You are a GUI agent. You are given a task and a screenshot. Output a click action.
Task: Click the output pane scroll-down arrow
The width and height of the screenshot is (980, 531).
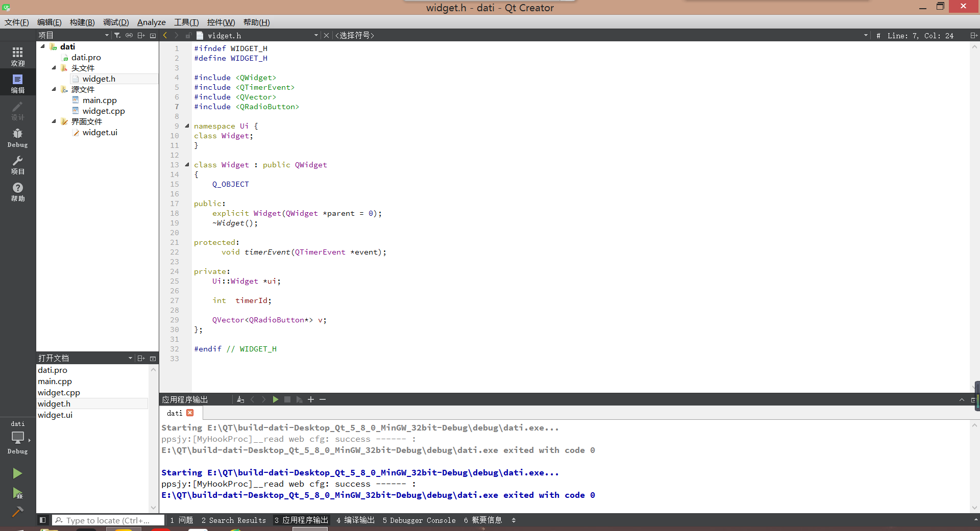tap(974, 508)
